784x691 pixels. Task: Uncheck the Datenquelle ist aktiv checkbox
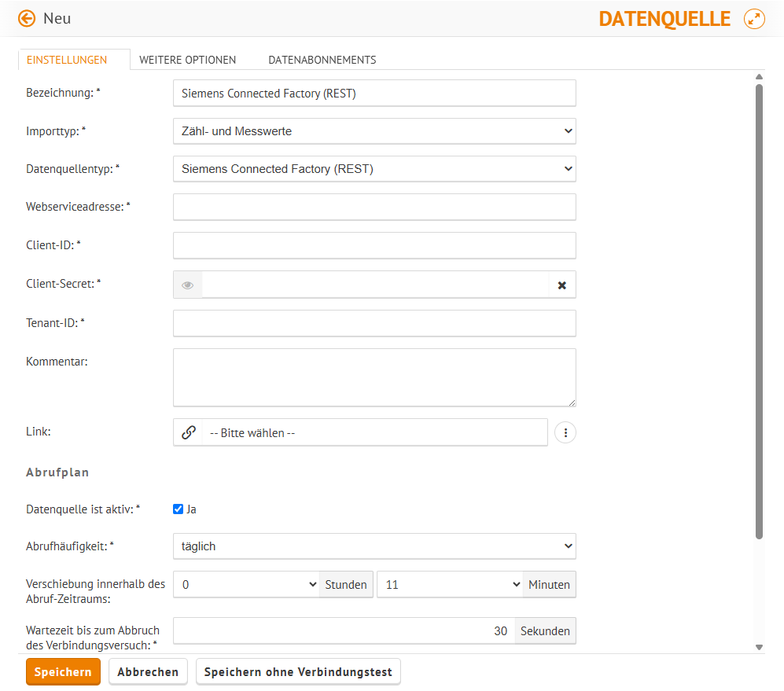click(x=178, y=509)
